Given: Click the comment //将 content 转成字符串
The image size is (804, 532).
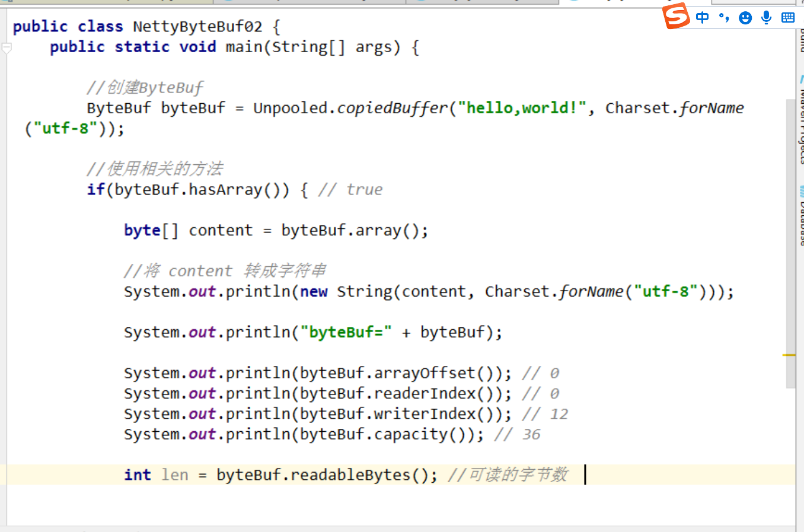Looking at the screenshot, I should pos(225,271).
